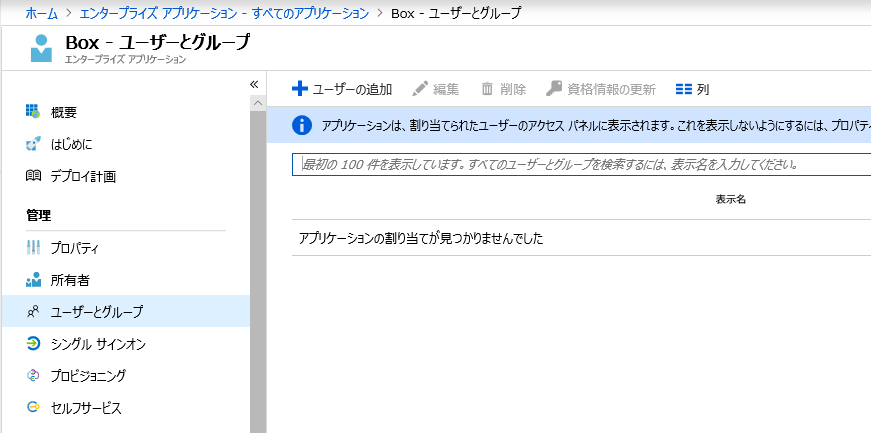This screenshot has width=871, height=433.
Task: Sort by the 表示名 column header
Action: [730, 200]
